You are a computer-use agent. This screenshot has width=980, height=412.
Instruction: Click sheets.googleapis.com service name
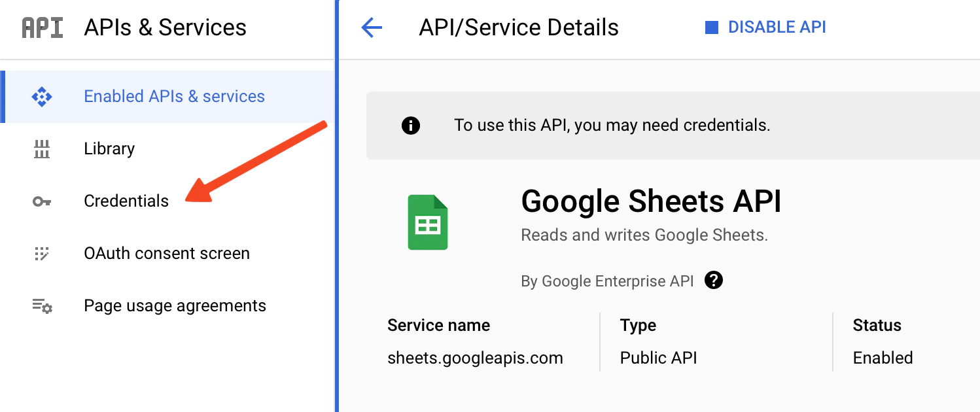[x=475, y=358]
